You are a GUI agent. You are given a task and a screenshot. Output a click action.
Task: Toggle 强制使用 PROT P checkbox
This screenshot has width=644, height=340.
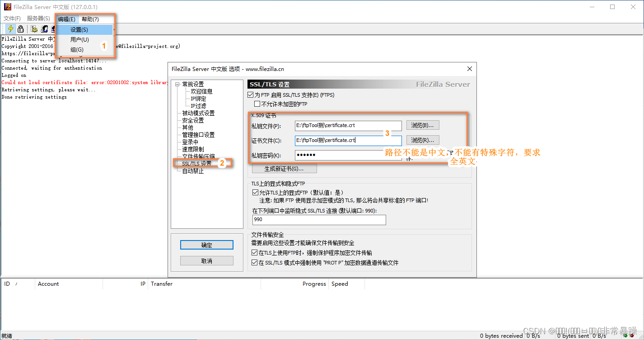tap(254, 263)
